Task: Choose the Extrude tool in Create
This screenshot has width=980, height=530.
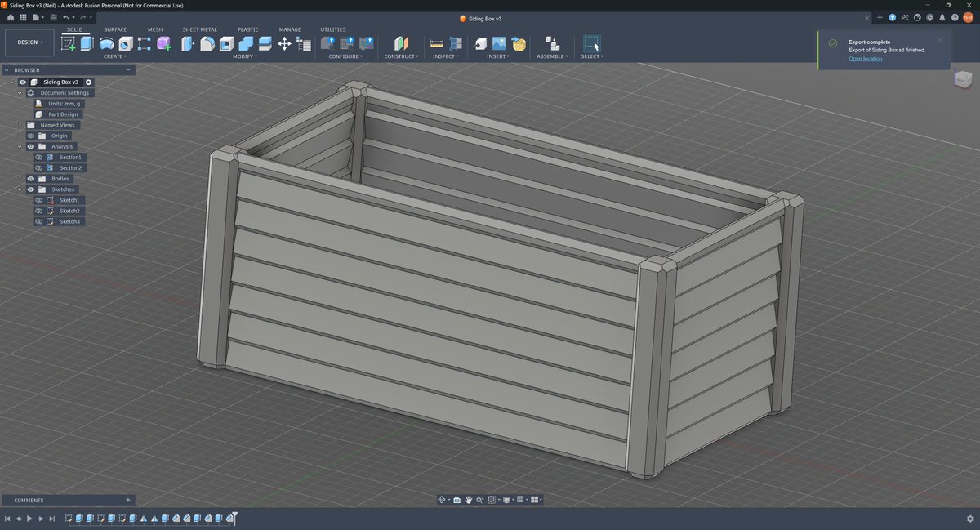Action: pyautogui.click(x=87, y=43)
